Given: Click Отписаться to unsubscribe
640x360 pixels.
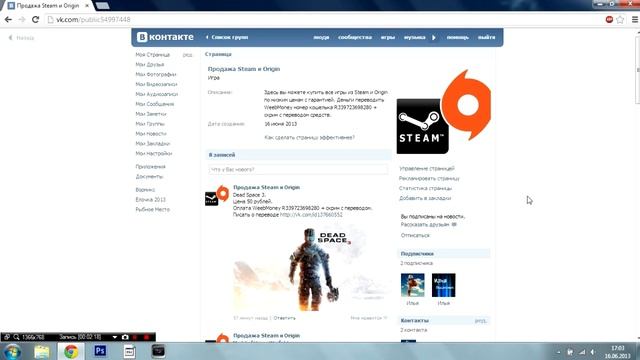Looking at the screenshot, I should (415, 236).
